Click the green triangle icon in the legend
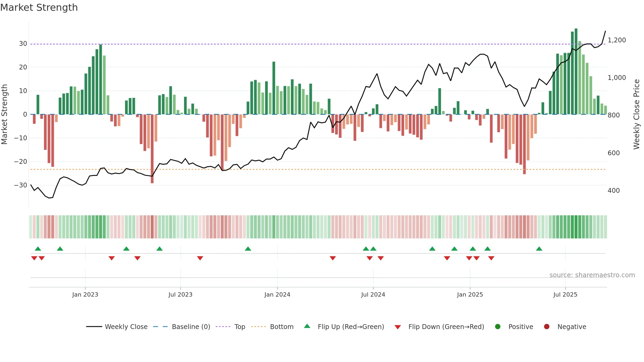The height and width of the screenshot is (362, 644). tap(307, 326)
